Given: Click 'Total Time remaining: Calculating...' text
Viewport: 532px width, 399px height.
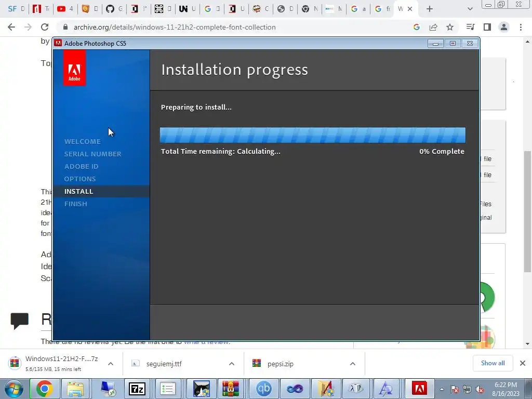Looking at the screenshot, I should tap(220, 151).
